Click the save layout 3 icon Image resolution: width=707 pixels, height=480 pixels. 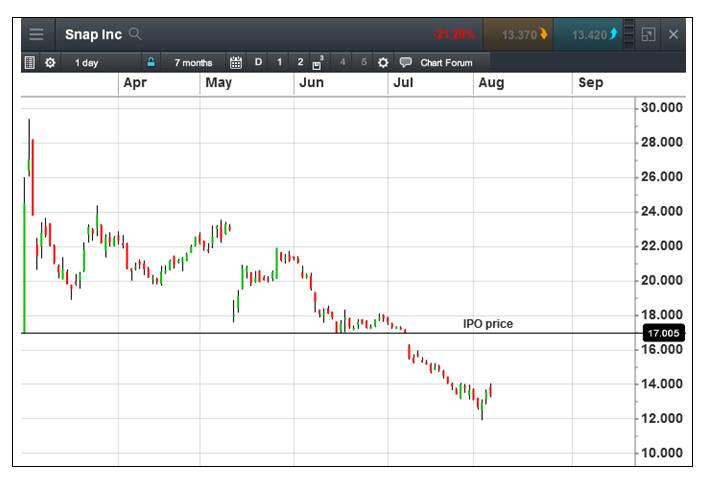pos(318,62)
